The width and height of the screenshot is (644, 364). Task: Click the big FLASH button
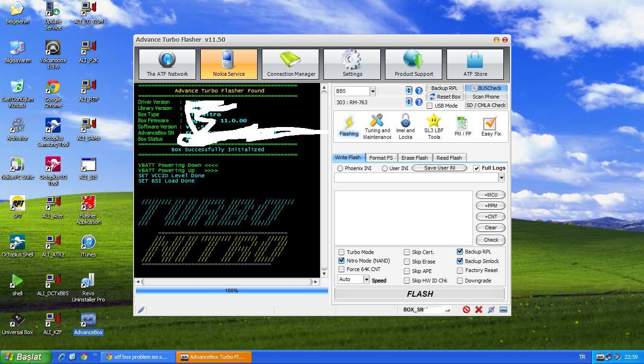pos(420,294)
